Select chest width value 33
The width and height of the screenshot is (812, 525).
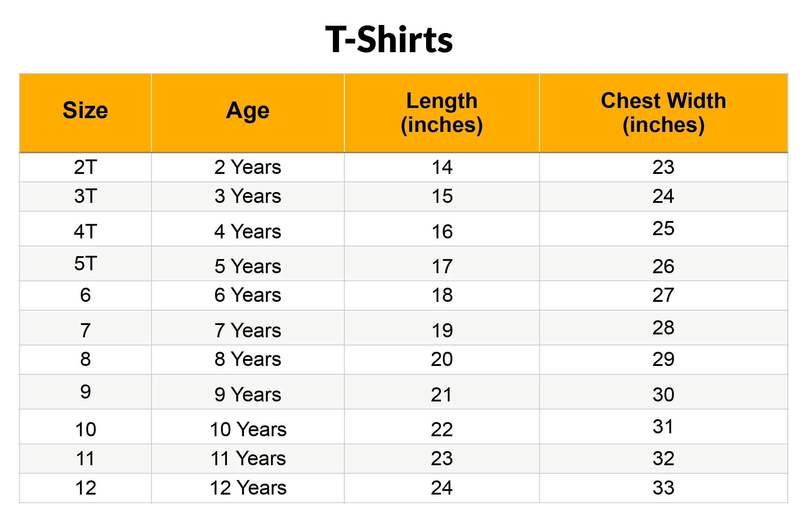tap(664, 488)
